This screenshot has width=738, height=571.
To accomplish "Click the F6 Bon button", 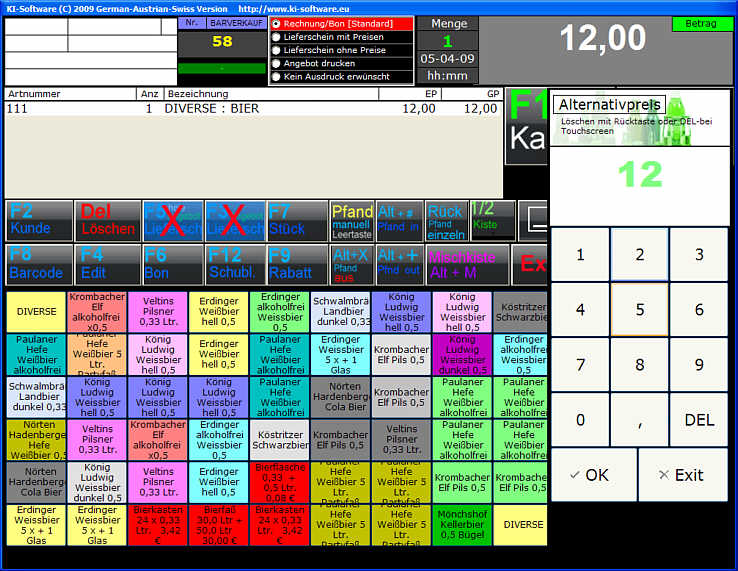I will pos(173,265).
